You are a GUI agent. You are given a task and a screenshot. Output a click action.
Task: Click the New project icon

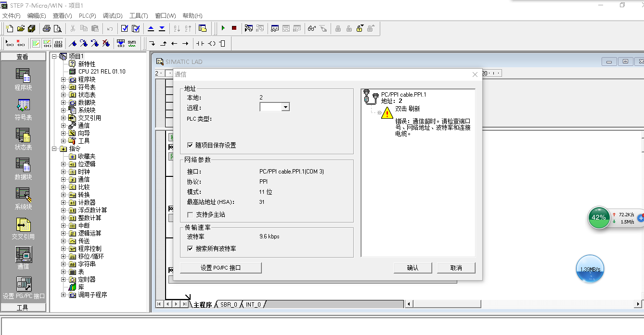pyautogui.click(x=9, y=28)
